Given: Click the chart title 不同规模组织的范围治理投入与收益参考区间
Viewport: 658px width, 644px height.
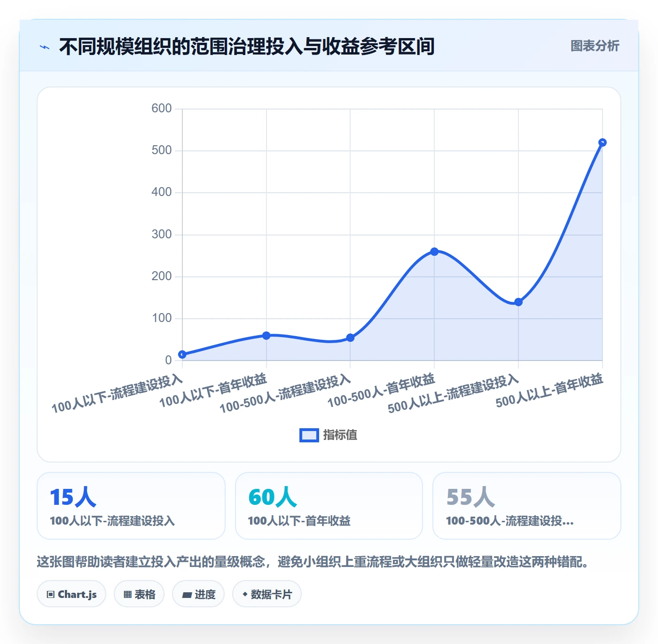Looking at the screenshot, I should (x=247, y=47).
